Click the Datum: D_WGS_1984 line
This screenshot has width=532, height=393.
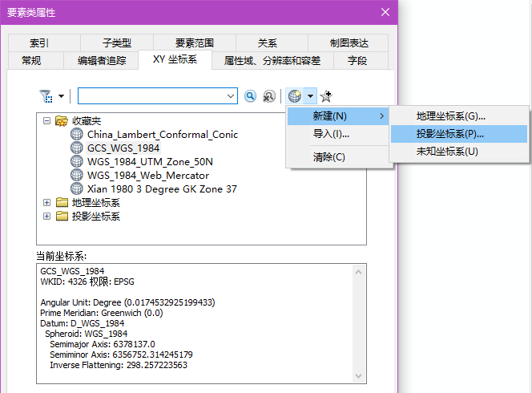click(82, 323)
